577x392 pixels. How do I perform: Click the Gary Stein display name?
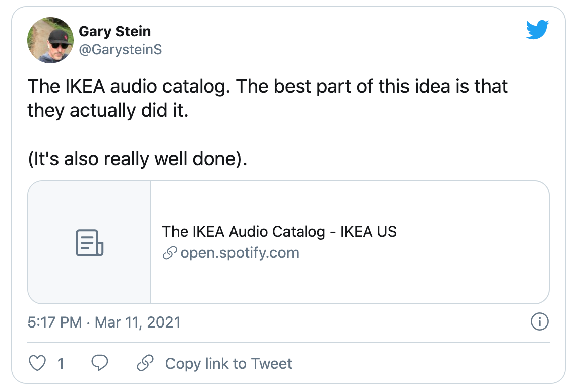[115, 31]
